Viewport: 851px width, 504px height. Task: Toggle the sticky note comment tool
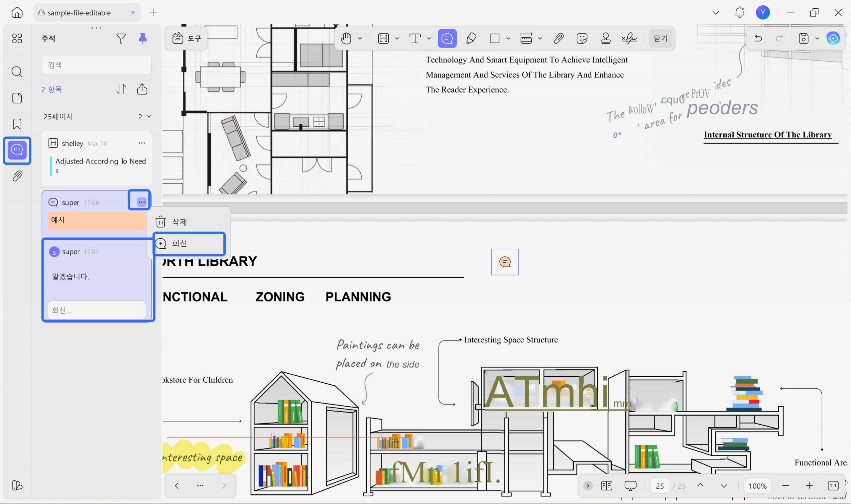click(x=447, y=38)
